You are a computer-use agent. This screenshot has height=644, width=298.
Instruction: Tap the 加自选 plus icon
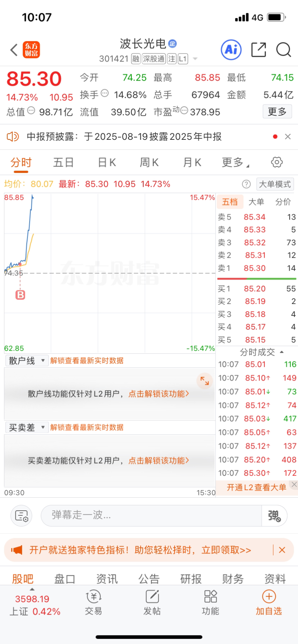coord(269,597)
